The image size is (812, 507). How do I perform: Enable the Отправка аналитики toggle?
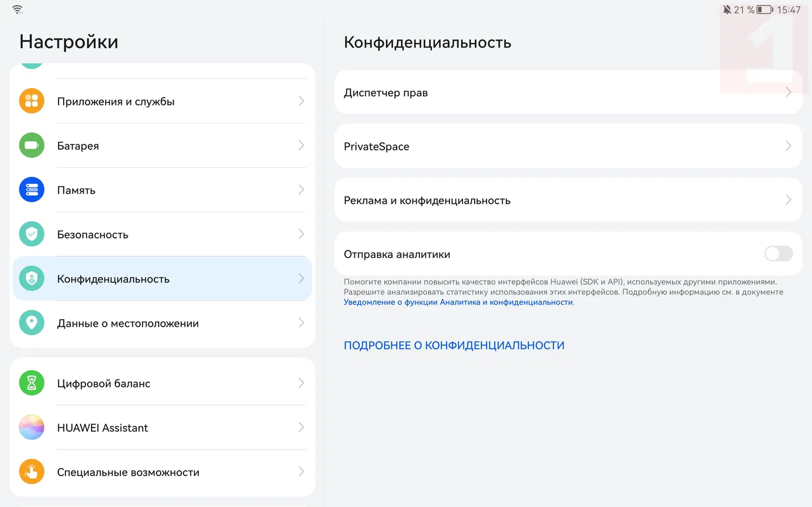(x=778, y=254)
